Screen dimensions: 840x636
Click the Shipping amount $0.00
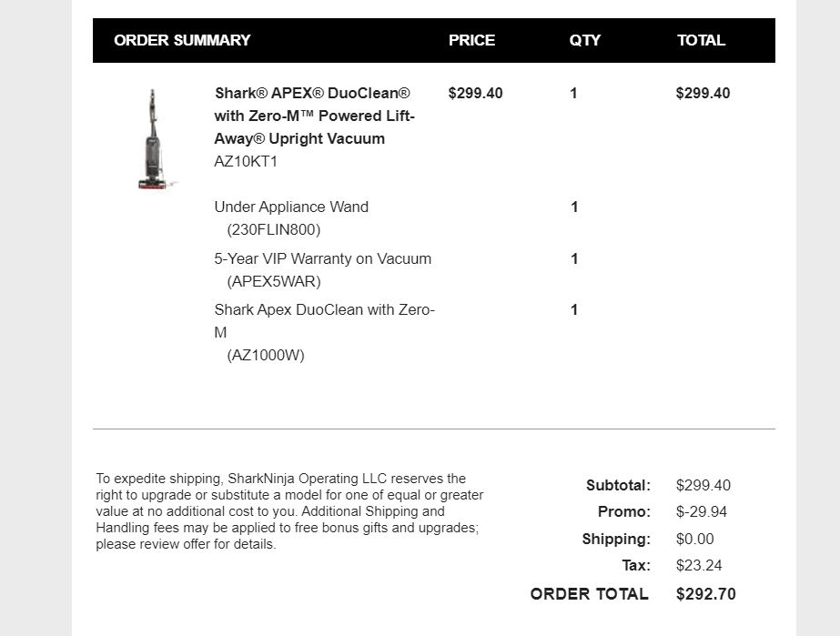tap(695, 539)
